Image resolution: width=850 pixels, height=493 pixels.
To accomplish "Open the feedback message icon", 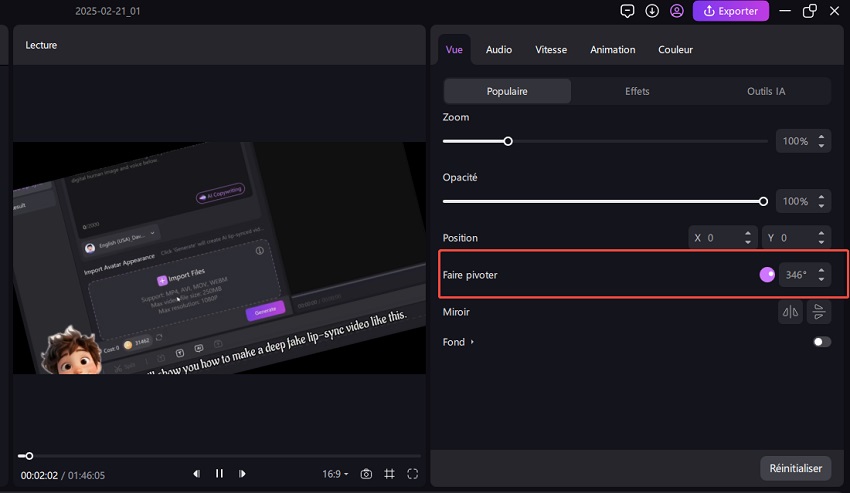I will coord(627,11).
